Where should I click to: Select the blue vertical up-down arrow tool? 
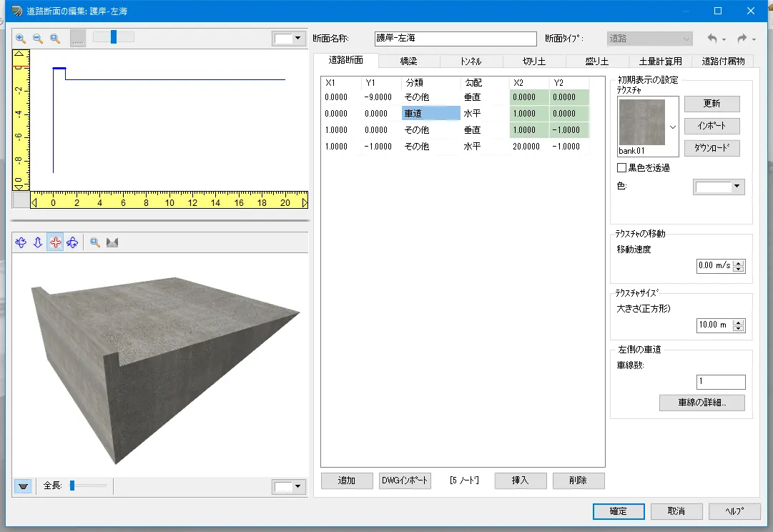pyautogui.click(x=38, y=243)
